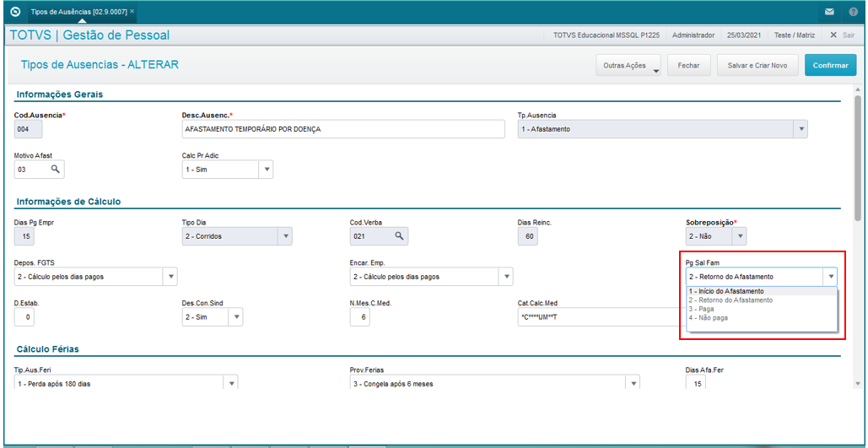Click the Desc.Ausenc. description field
Screen dimensions: 868x448
[x=343, y=129]
